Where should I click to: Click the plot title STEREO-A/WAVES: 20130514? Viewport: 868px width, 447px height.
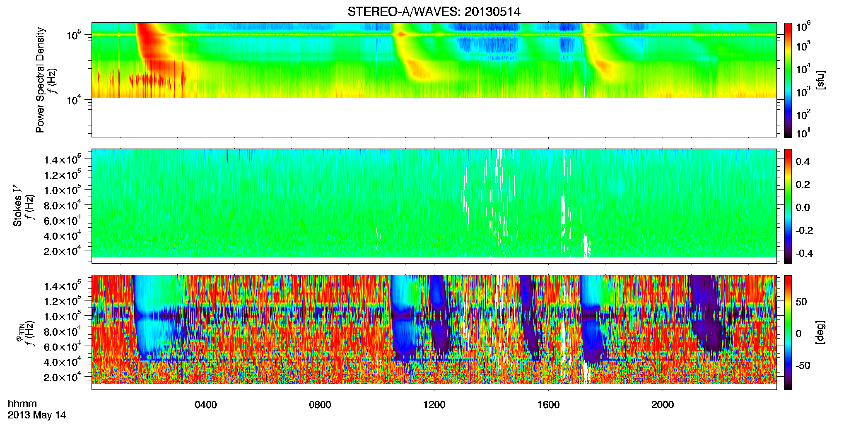click(x=434, y=12)
